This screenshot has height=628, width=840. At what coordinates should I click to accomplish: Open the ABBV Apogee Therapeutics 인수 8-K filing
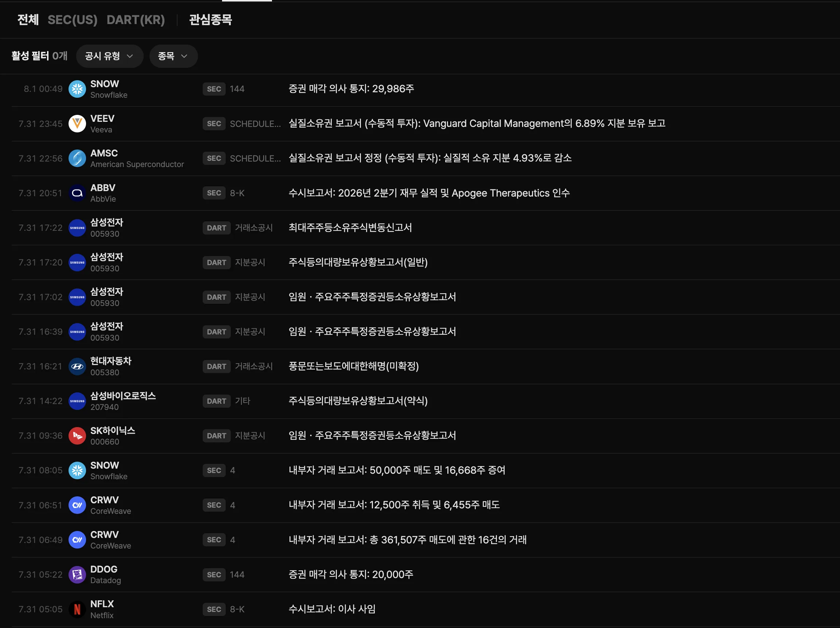[429, 193]
